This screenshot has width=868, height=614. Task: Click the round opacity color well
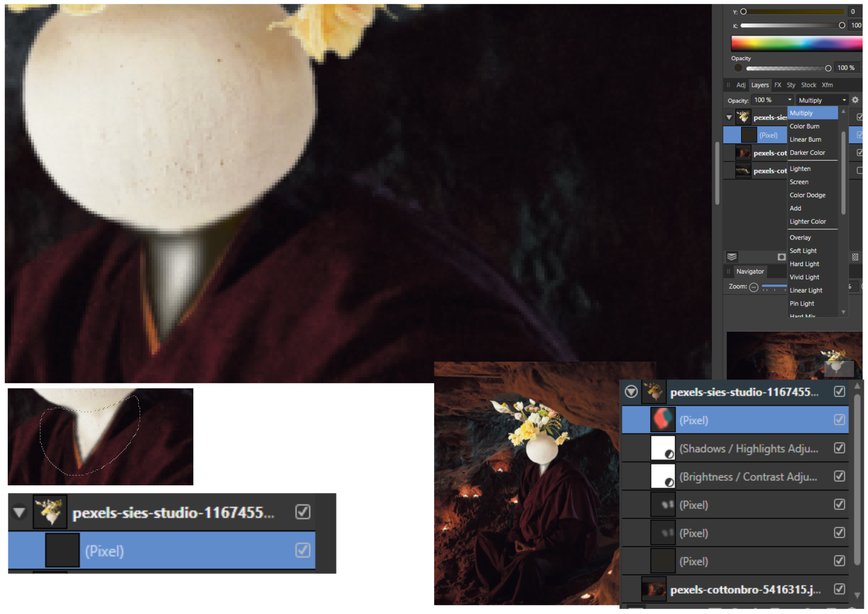(x=738, y=68)
